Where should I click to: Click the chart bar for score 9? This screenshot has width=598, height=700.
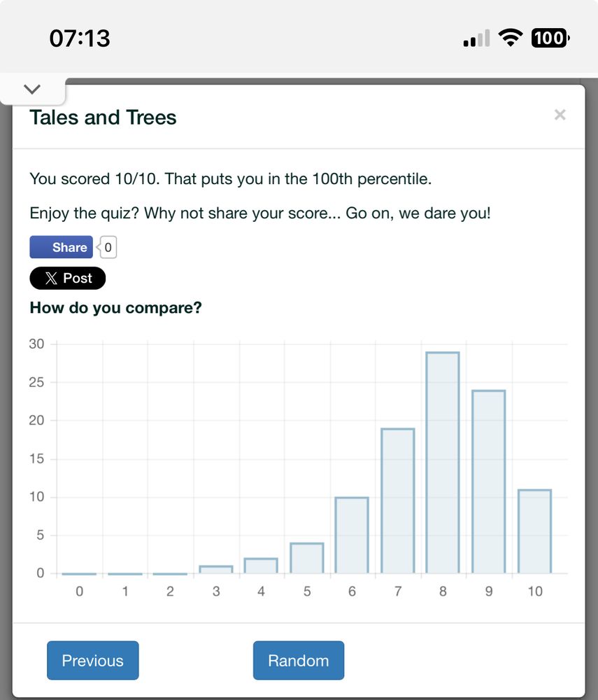488,482
